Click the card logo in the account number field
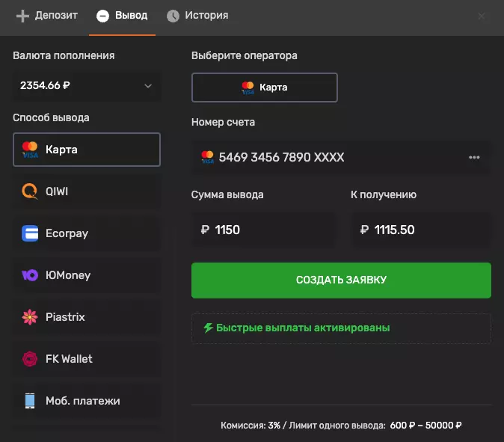This screenshot has height=442, width=504. (x=207, y=157)
